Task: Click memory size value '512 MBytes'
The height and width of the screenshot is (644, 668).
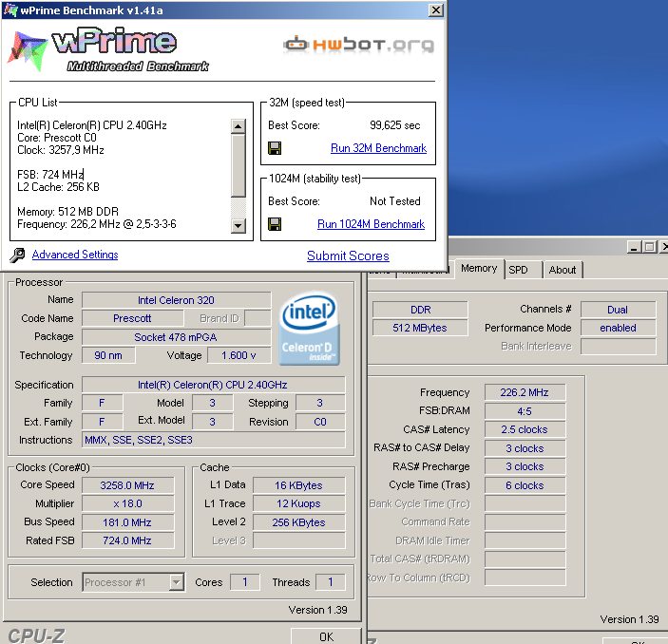Action: point(420,328)
